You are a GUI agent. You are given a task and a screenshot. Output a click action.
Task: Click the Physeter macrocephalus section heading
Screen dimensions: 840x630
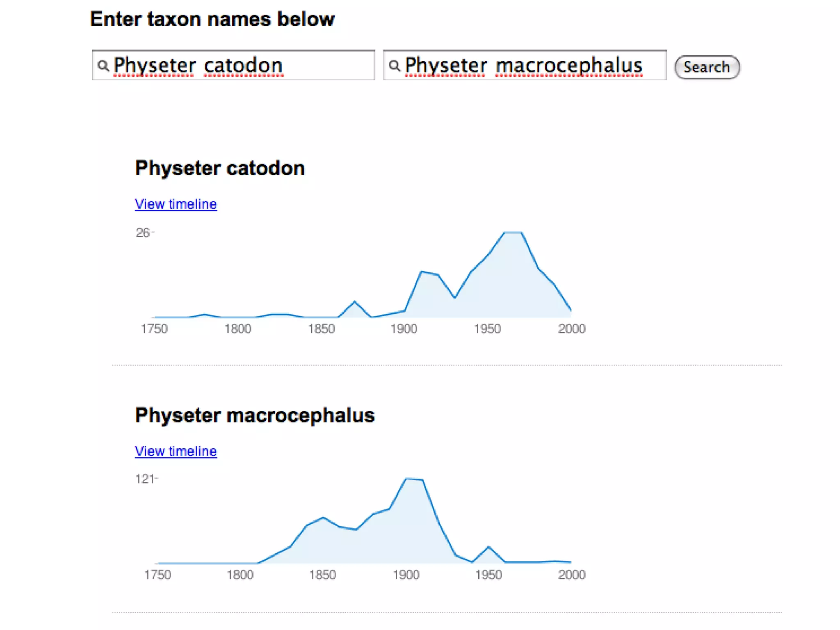pyautogui.click(x=255, y=415)
